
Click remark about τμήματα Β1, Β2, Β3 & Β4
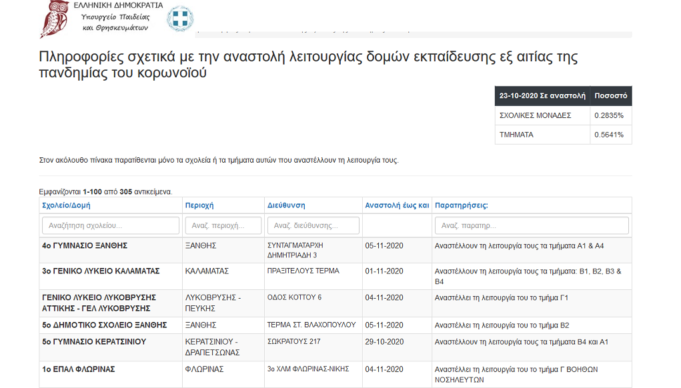528,276
